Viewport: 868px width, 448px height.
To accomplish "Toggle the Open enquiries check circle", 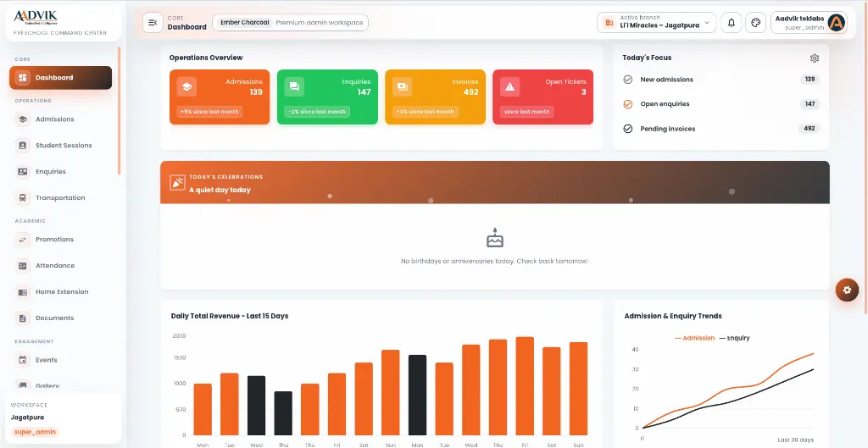I will (628, 104).
